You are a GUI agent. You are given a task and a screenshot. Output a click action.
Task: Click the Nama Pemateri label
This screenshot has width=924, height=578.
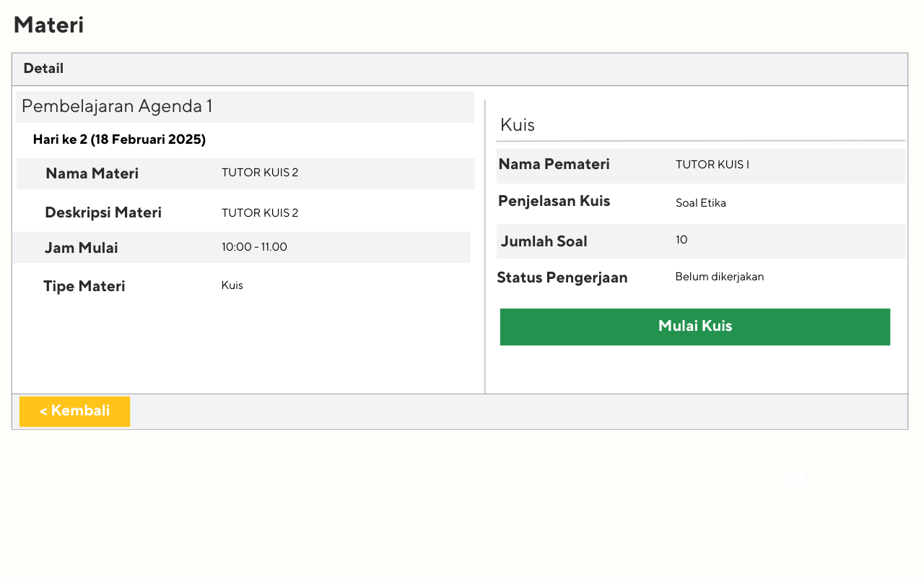click(554, 164)
